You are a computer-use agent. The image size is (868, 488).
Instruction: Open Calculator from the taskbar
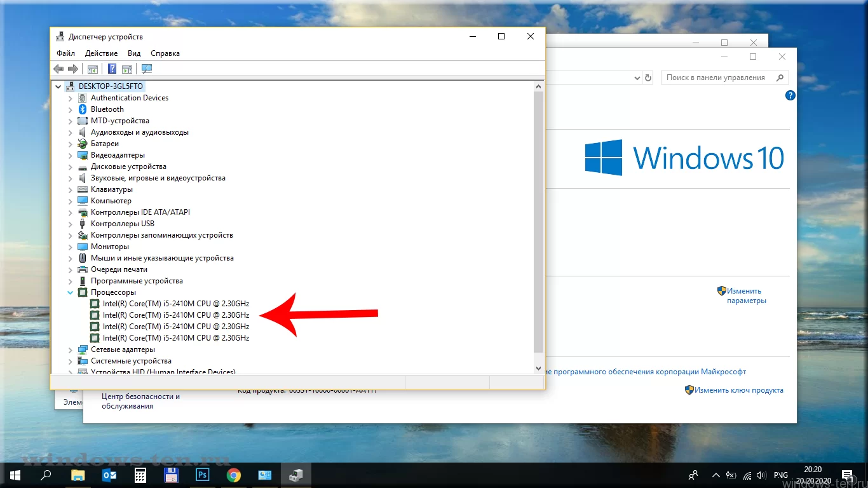coord(140,475)
